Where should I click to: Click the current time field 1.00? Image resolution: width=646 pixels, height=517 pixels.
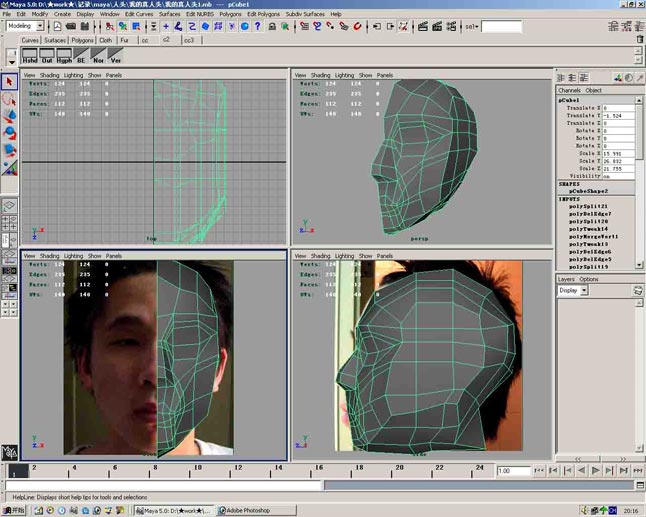tap(513, 471)
